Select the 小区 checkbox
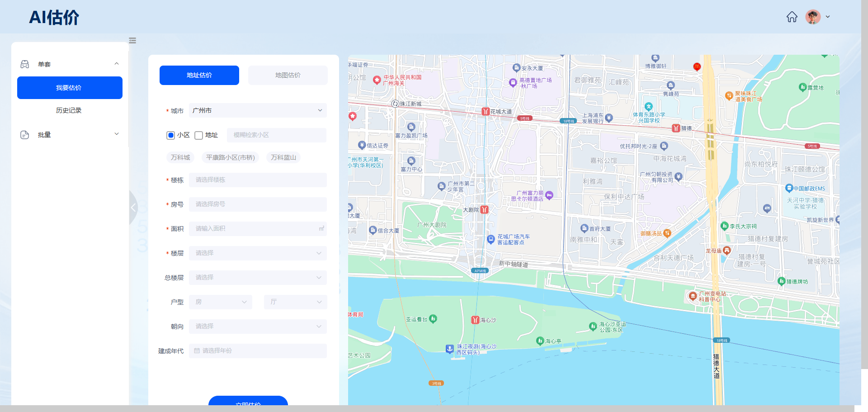Image resolution: width=868 pixels, height=412 pixels. (x=171, y=135)
